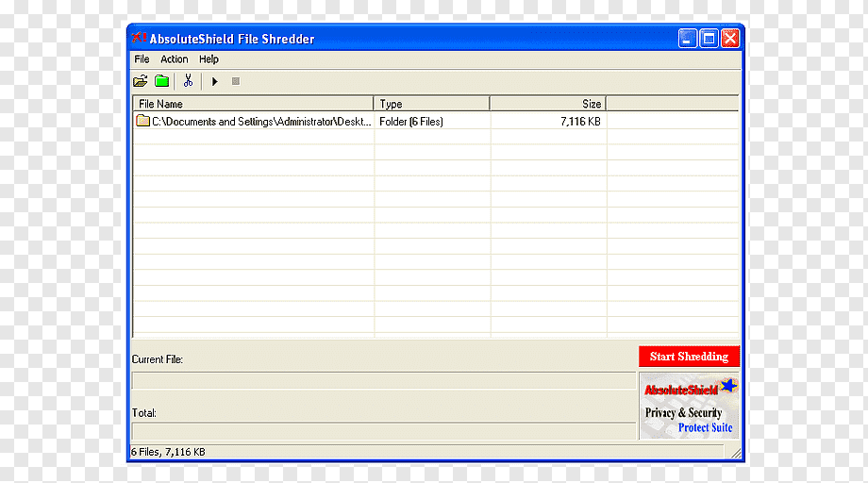Open the AbsoluteShield Privacy & Security banner
Screen dimensions: 868x483
pos(689,406)
